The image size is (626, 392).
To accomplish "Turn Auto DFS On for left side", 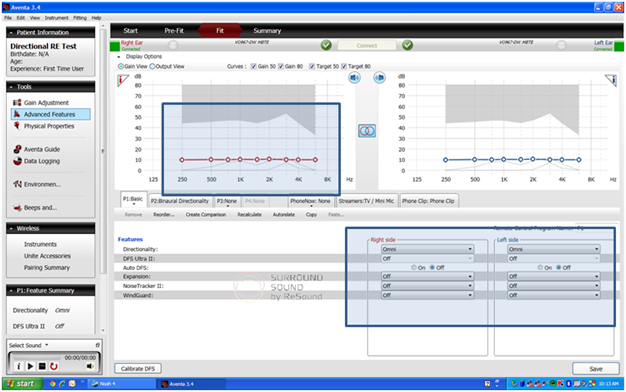I will pos(540,267).
